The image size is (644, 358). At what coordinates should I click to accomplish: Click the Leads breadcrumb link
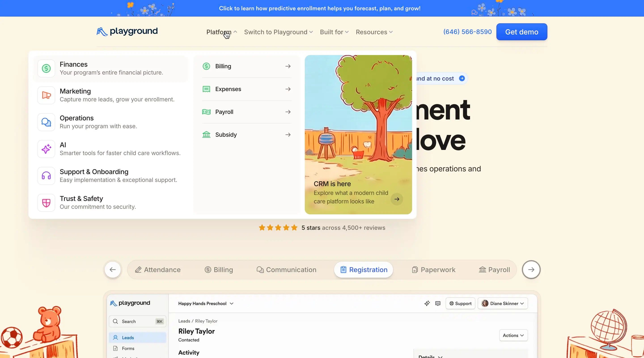[x=184, y=321]
